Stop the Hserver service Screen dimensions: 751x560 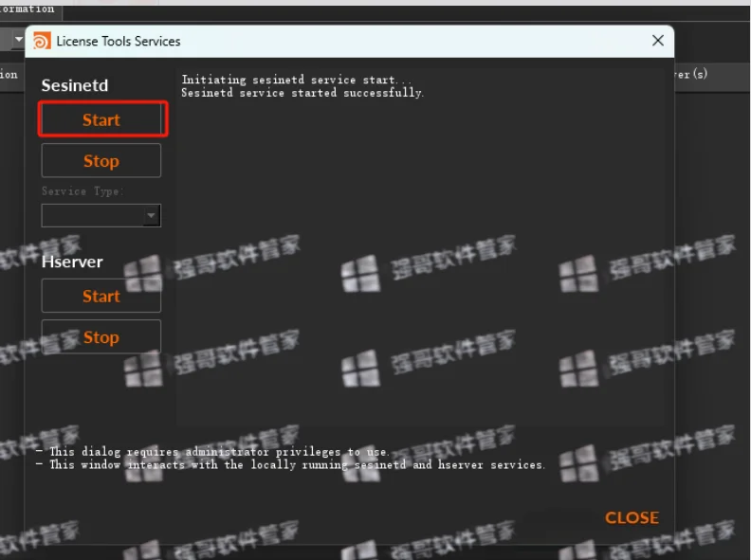(101, 337)
